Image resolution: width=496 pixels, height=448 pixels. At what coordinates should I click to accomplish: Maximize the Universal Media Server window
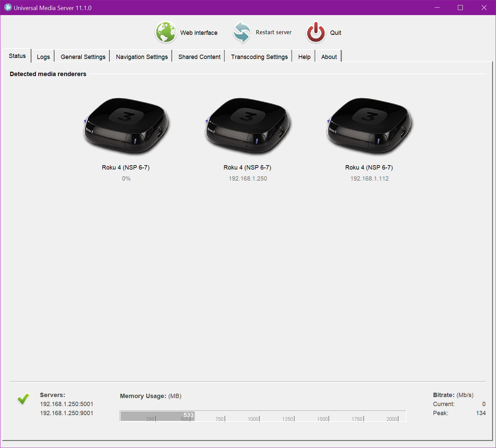point(460,7)
